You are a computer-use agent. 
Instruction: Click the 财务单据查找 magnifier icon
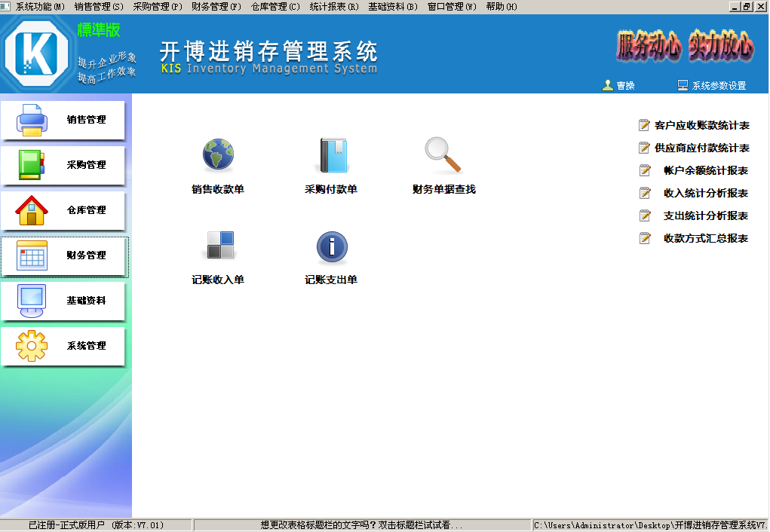(443, 155)
